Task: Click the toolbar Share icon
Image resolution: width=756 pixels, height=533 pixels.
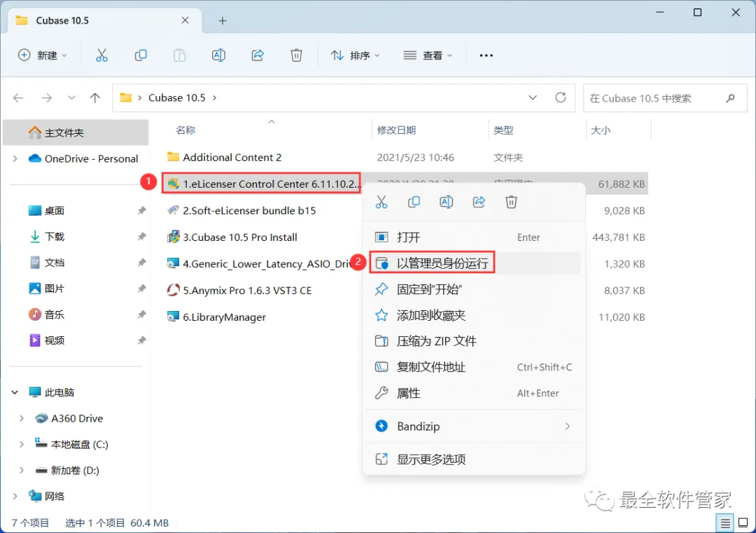Action: (258, 55)
